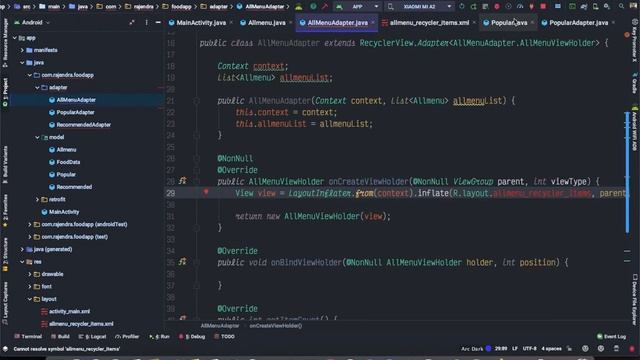Viewport: 640px width, 360px height.
Task: Click the Project panel options gear icon
Action: click(x=146, y=23)
